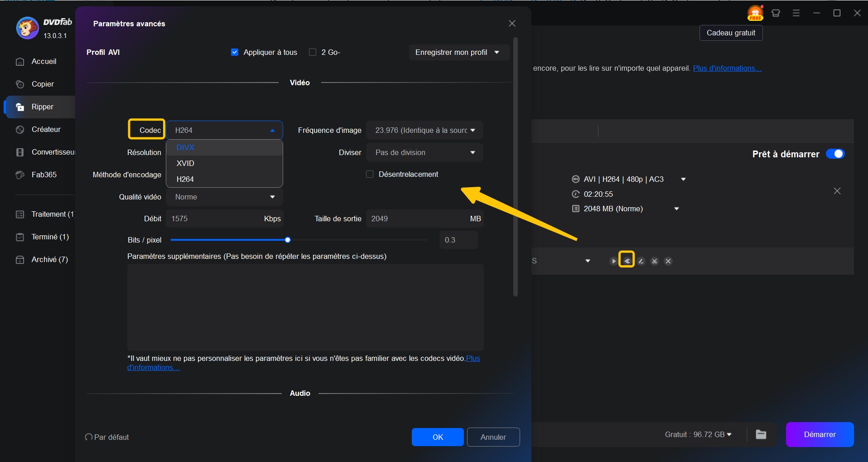Viewport: 868px width, 462px height.
Task: Open output folder icon near Démarrer
Action: coord(761,434)
